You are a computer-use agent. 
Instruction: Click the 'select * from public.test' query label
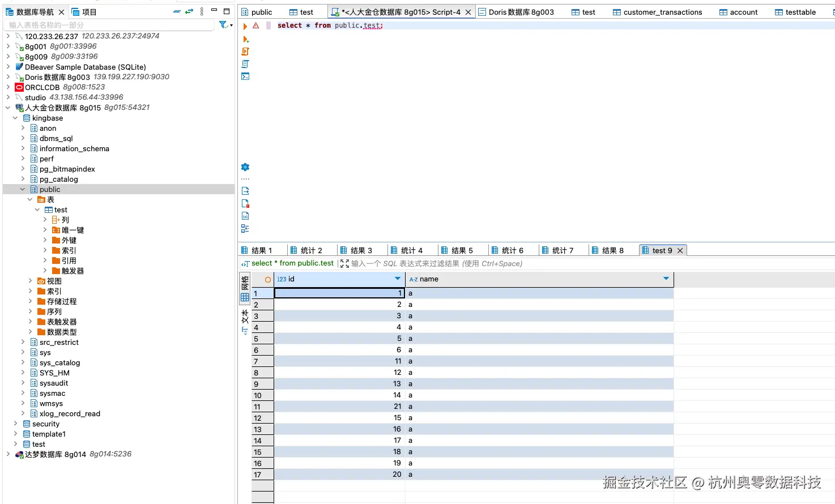point(292,263)
